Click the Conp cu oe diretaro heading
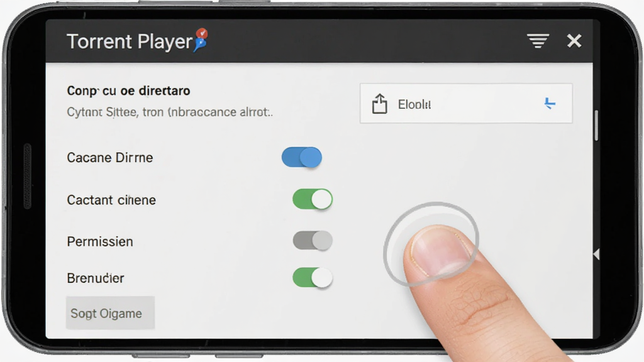Screen dimensions: 644x362 (x=128, y=90)
